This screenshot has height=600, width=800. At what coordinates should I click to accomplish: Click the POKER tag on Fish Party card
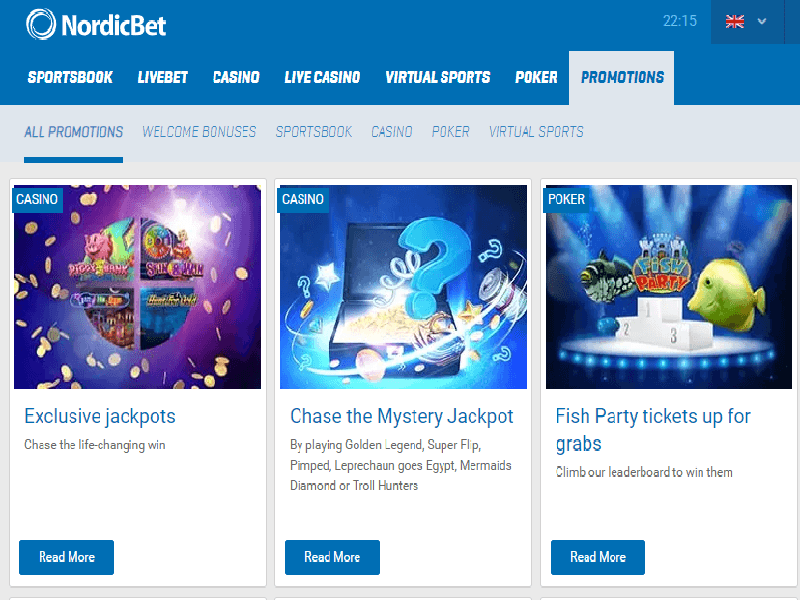(566, 199)
